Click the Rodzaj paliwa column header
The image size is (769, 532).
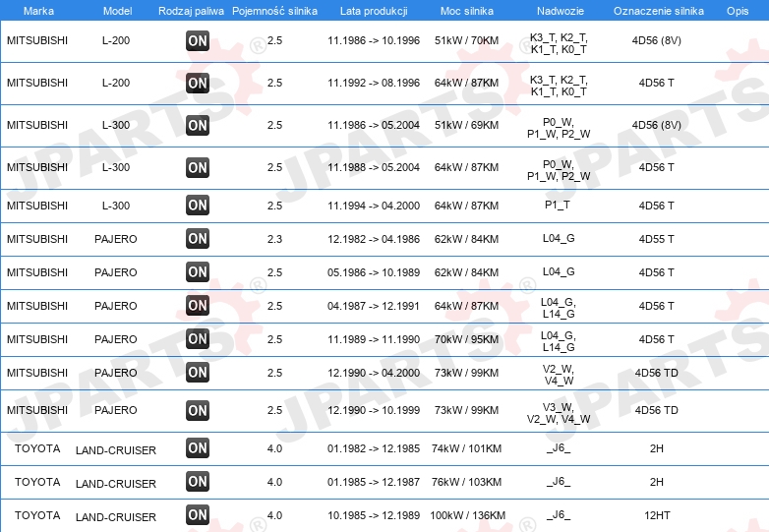point(192,11)
